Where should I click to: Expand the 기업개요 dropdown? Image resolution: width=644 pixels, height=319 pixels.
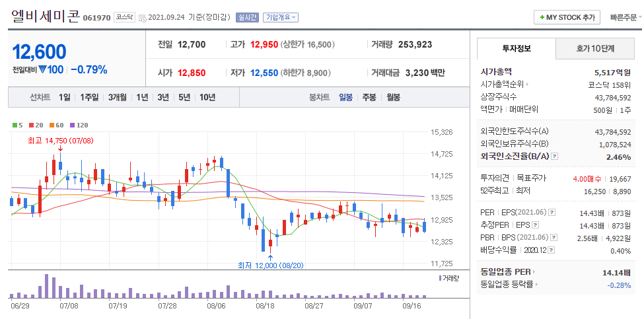click(x=281, y=17)
